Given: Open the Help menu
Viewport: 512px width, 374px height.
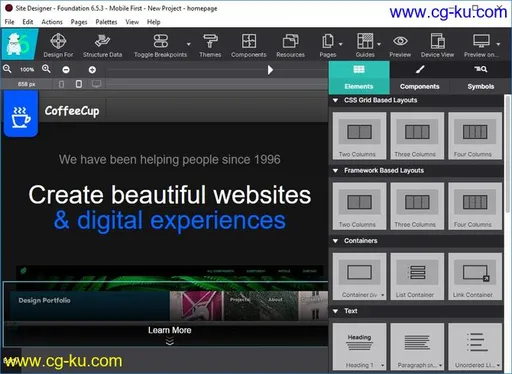Looking at the screenshot, I should [153, 22].
